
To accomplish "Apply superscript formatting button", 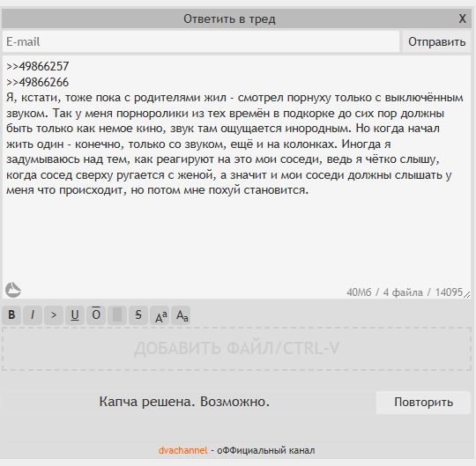I will [x=160, y=315].
